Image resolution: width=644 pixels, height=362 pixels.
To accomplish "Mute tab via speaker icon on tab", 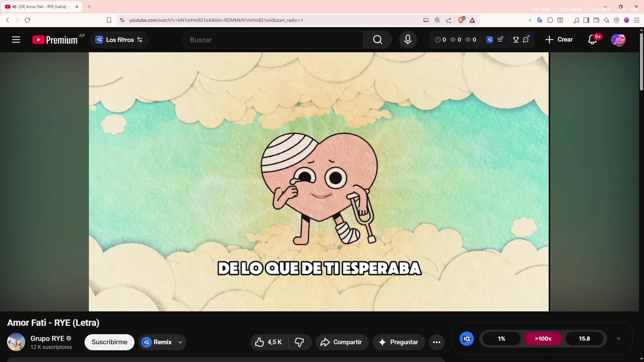I will click(x=14, y=7).
